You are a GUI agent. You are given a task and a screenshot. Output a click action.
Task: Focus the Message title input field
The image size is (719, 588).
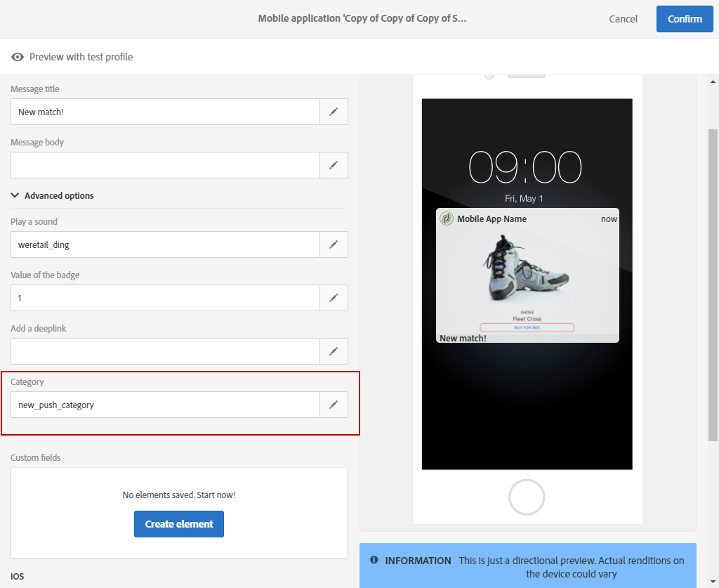tap(165, 112)
